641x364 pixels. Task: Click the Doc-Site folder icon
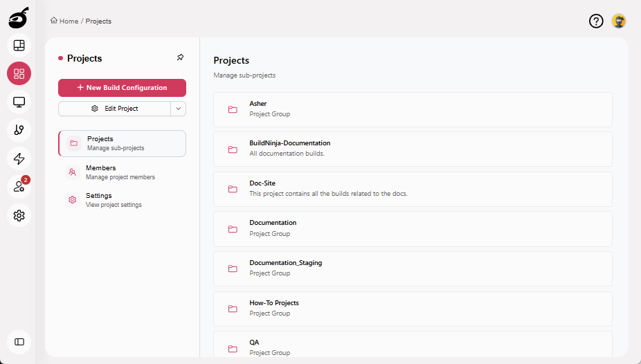click(x=233, y=189)
